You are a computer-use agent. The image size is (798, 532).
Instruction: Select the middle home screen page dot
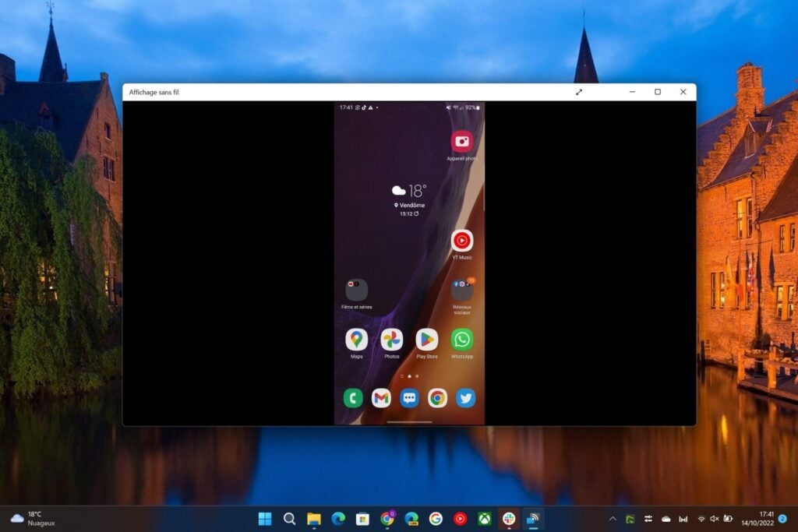(x=409, y=376)
